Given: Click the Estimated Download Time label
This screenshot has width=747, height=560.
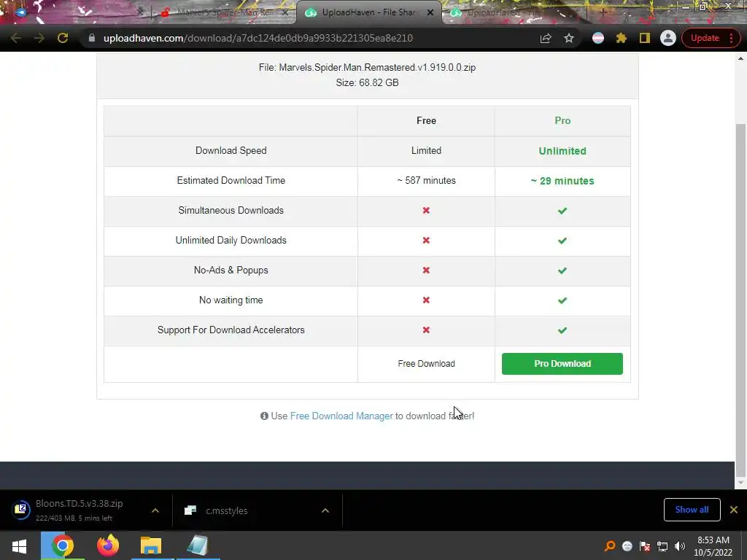Looking at the screenshot, I should 231,181.
